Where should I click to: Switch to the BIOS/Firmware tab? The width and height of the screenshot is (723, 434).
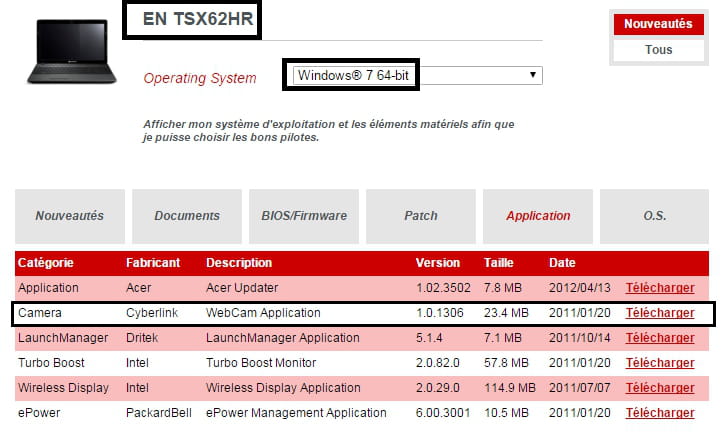304,216
